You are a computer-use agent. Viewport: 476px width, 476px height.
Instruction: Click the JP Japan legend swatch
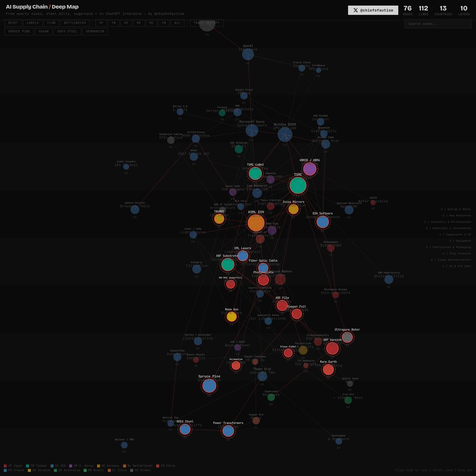coord(5,466)
